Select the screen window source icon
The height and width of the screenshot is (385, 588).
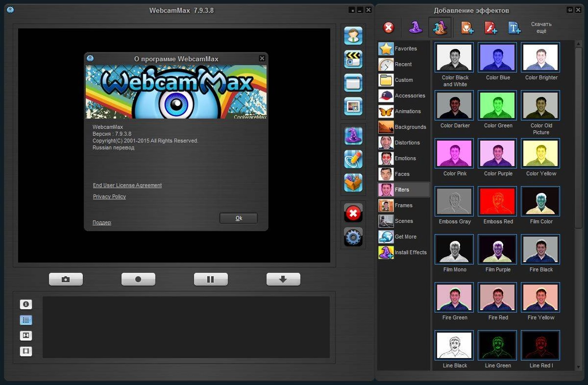click(x=353, y=83)
